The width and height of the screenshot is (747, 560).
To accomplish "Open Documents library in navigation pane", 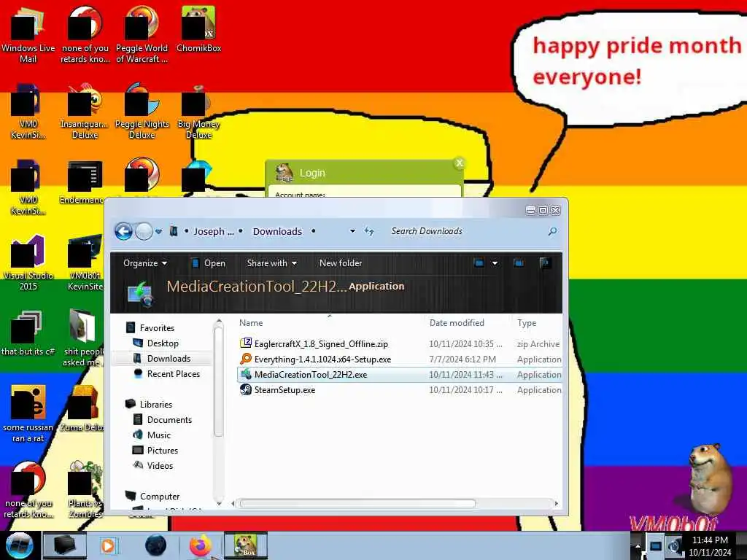I will 169,419.
